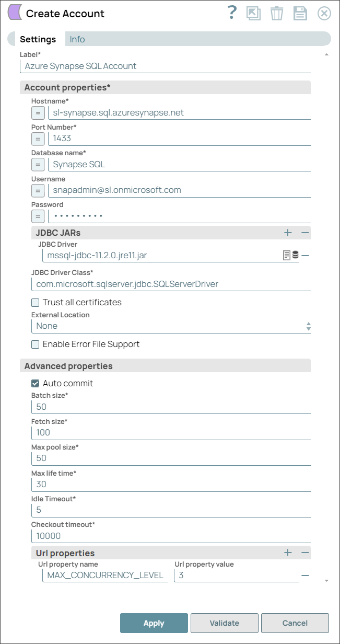Screen dimensions: 340x644
Task: Collapse the JDBC JARs section
Action: (305, 232)
